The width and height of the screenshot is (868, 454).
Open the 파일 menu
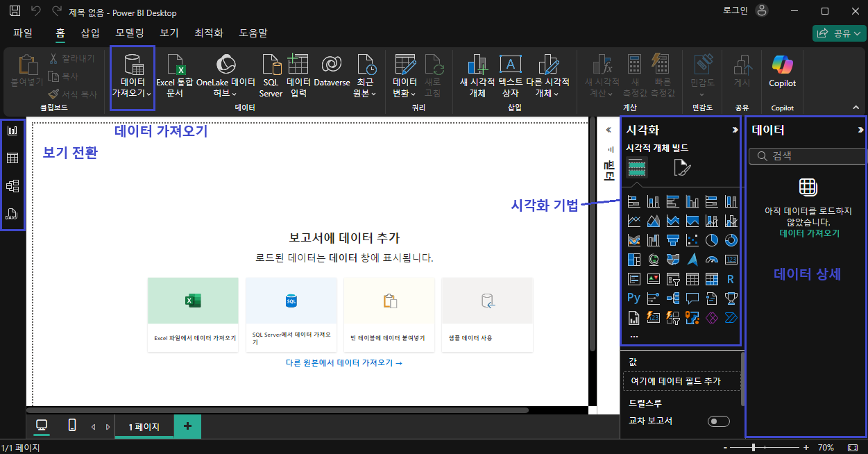click(23, 33)
